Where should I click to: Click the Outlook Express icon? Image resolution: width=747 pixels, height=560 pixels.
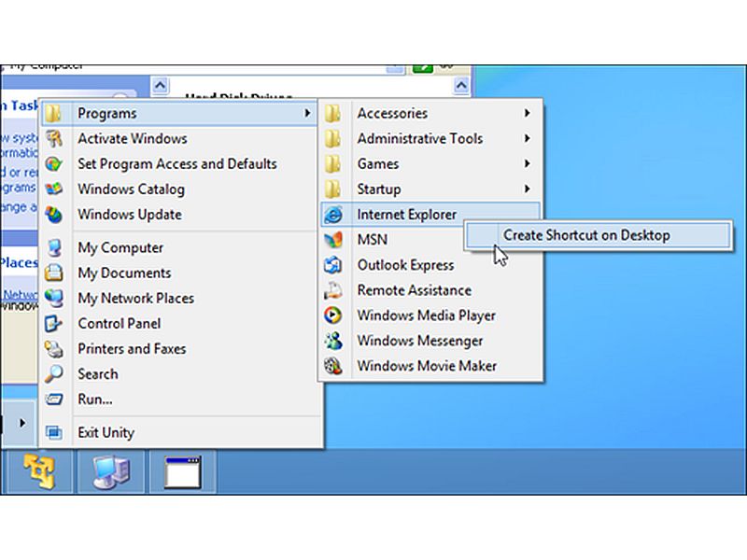[333, 265]
